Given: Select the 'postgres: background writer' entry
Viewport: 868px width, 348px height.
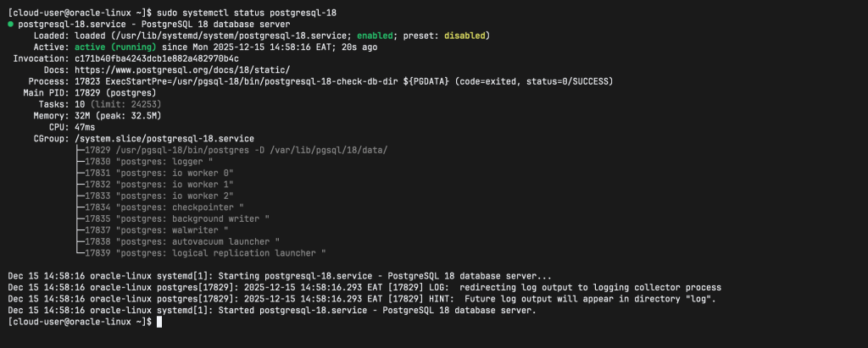Looking at the screenshot, I should click(177, 218).
